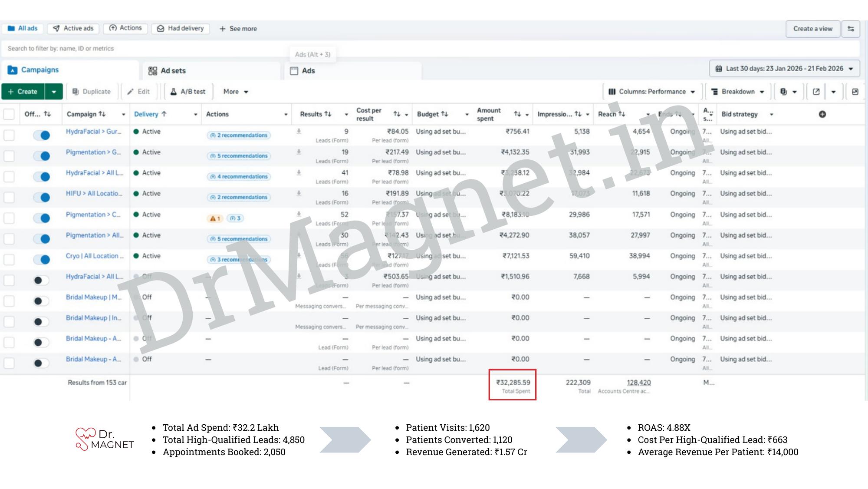Sort by Budget column arrows
The height and width of the screenshot is (489, 868).
point(444,114)
